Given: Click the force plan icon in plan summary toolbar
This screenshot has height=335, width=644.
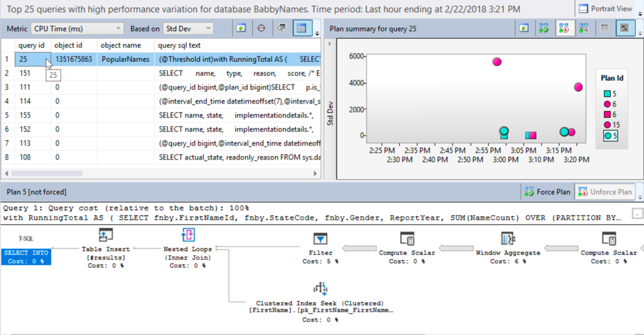Looking at the screenshot, I should coord(544,28).
